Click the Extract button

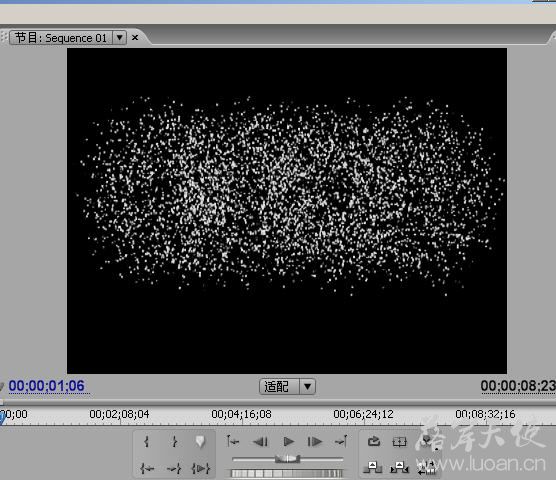tap(399, 468)
